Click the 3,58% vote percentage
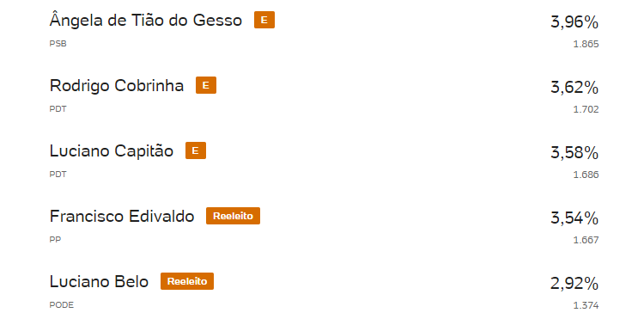Screen dimensions: 644x319 click(574, 153)
